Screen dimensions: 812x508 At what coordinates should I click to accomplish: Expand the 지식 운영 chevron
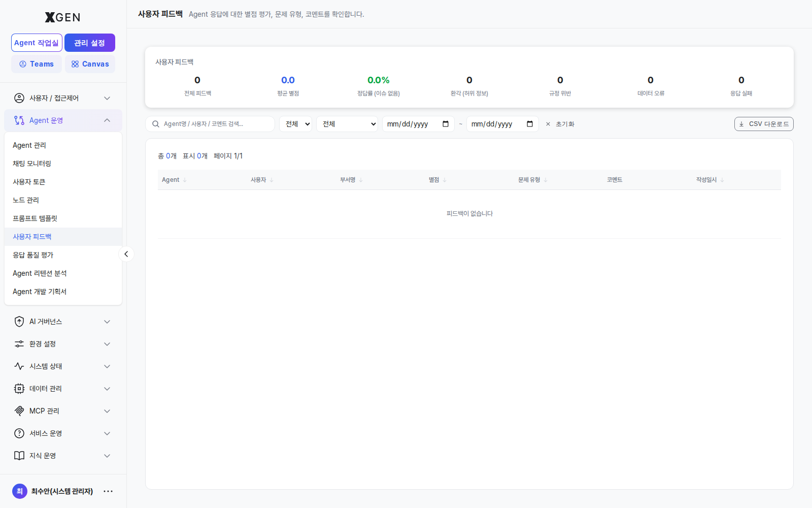[x=107, y=456]
